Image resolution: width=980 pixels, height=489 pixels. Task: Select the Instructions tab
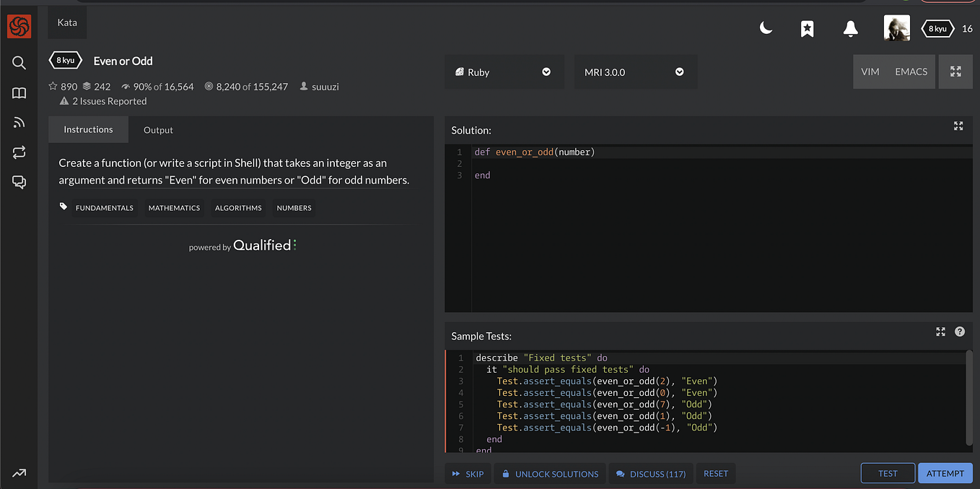88,129
